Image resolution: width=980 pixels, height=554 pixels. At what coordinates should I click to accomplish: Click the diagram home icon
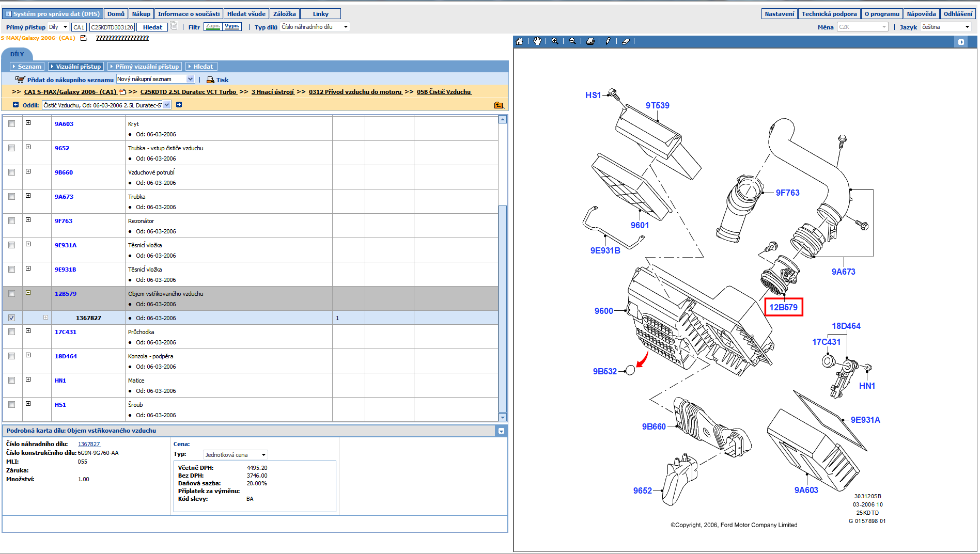[x=519, y=41]
